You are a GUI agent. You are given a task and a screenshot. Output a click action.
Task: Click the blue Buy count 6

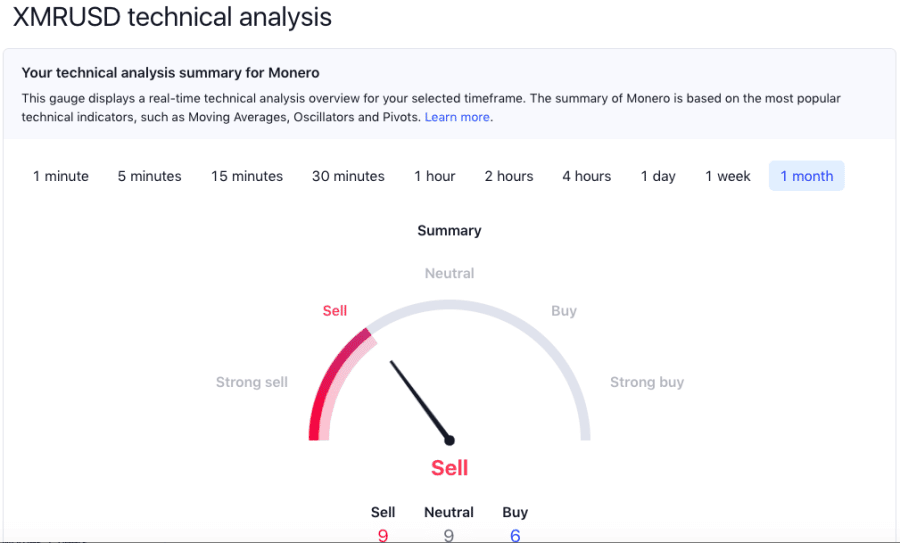[x=515, y=536]
